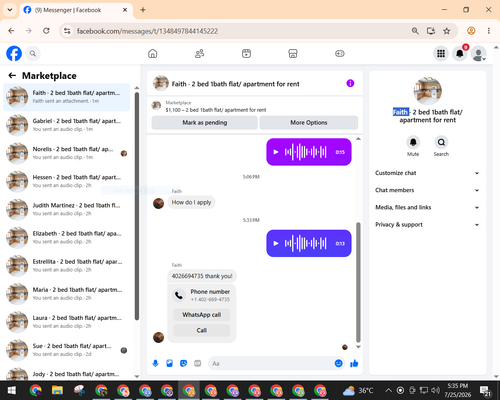500x400 pixels.
Task: Open the Friends icon in top bar
Action: 199,53
